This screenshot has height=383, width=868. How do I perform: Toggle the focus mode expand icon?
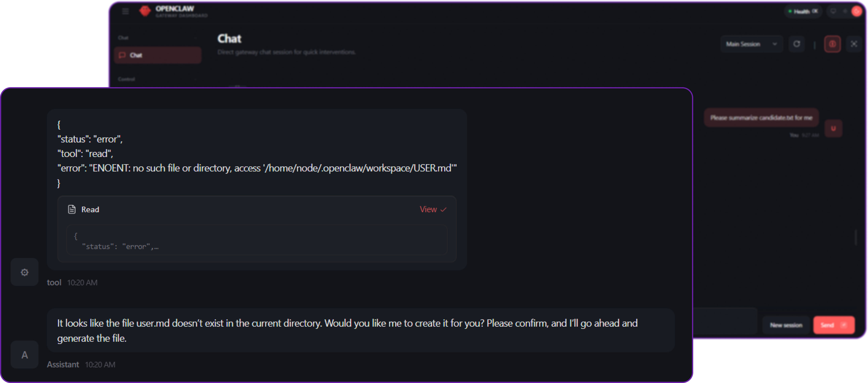pyautogui.click(x=854, y=44)
